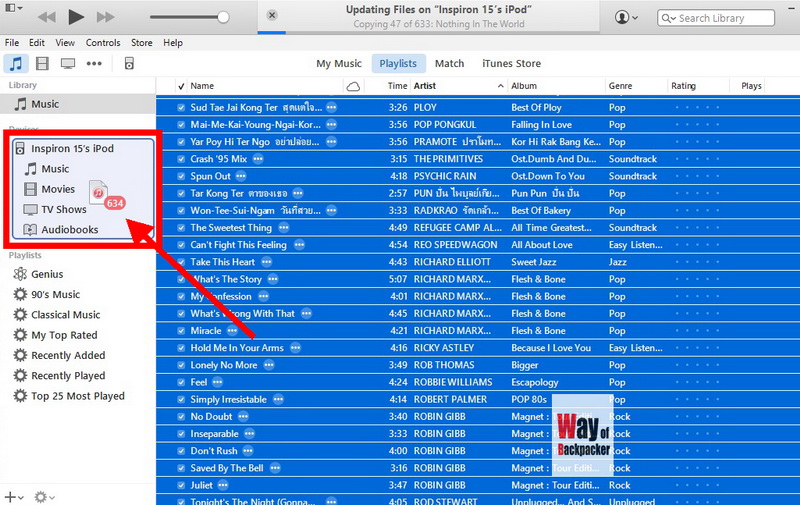The width and height of the screenshot is (800, 505).
Task: Uncheck the Sud Tae Jai Kong Ter song
Action: pos(181,108)
